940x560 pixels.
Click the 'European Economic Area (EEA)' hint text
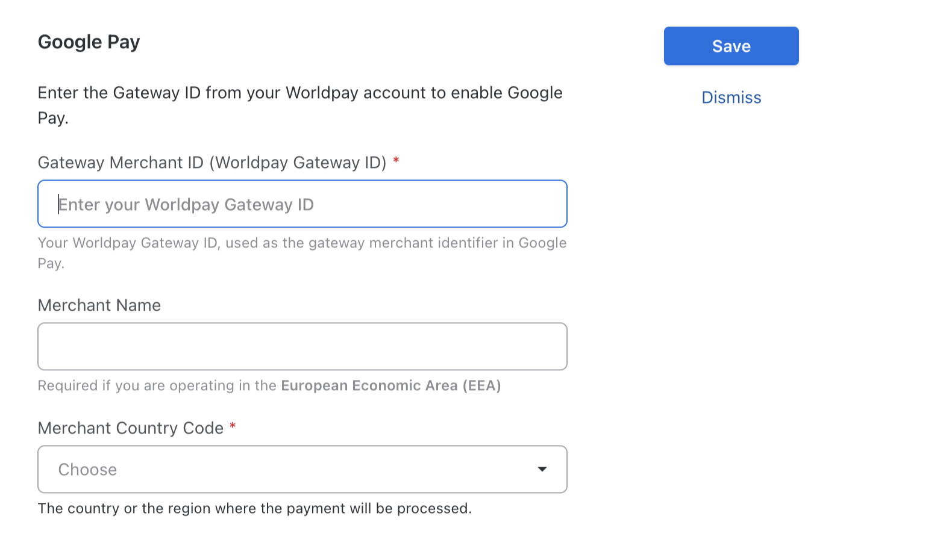[x=391, y=385]
